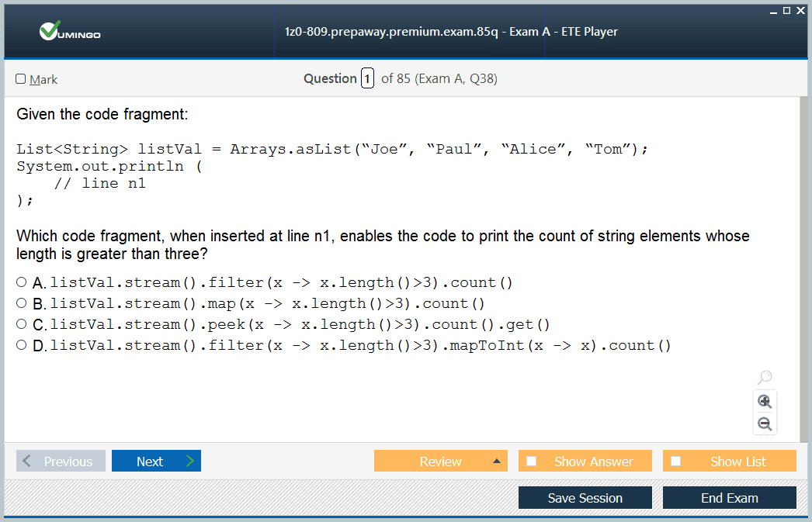Select answer option A filter count
This screenshot has height=522, width=812.
(22, 282)
